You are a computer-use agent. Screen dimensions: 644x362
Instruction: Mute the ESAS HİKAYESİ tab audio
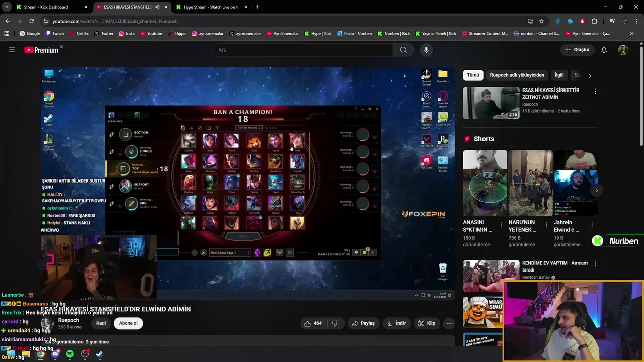click(x=158, y=7)
